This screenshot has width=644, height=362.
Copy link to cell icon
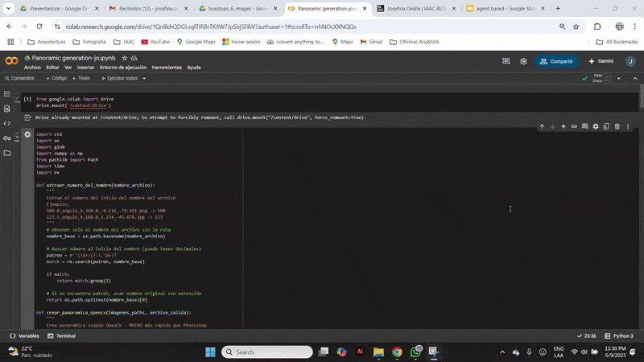[x=574, y=126]
